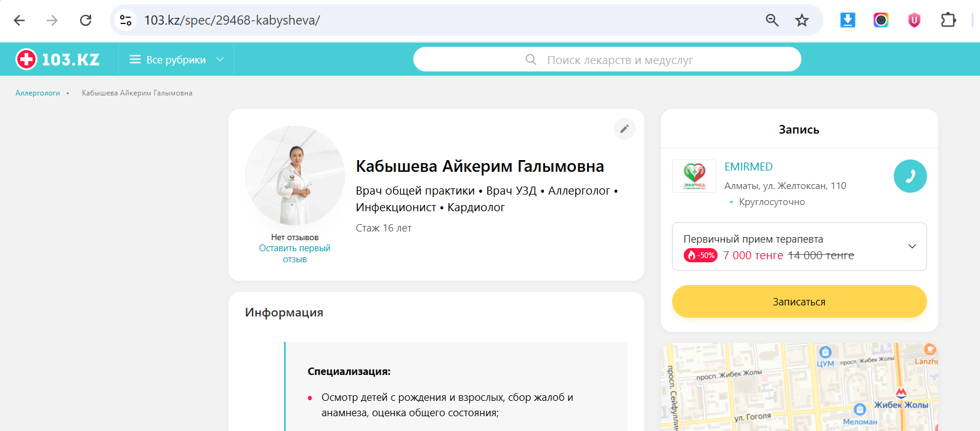Click the Нет отзывов label
Viewport: 980px width, 431px height.
point(294,237)
